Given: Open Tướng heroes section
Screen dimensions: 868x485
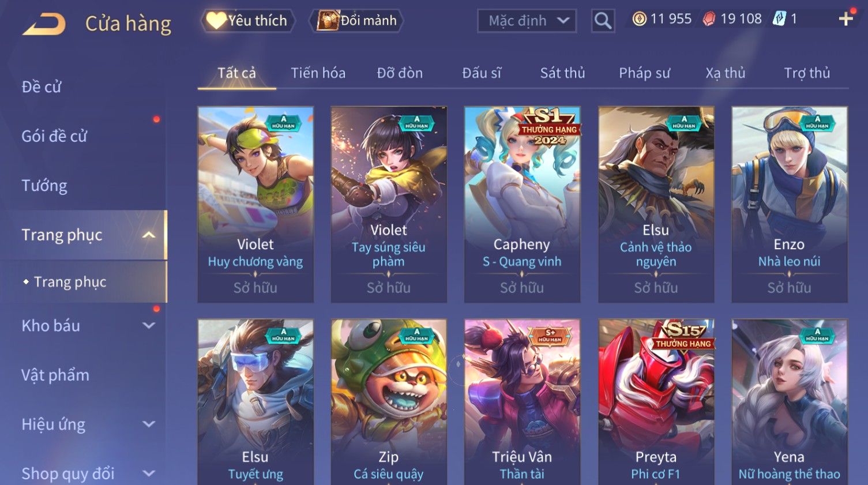Looking at the screenshot, I should tap(44, 186).
